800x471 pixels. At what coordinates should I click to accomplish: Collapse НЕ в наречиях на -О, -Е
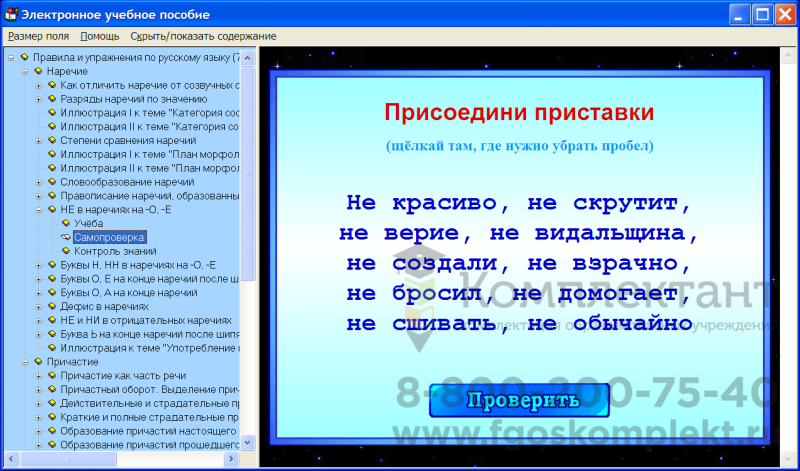point(38,210)
